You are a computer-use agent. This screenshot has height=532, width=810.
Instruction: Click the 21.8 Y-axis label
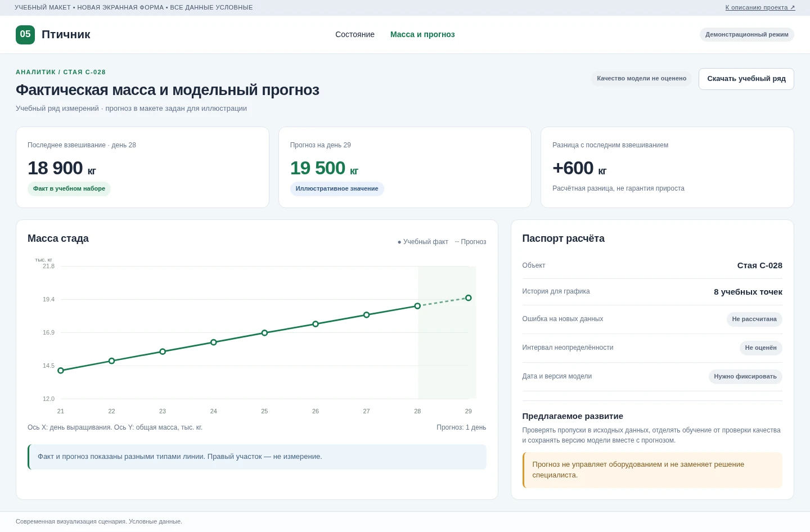(49, 266)
